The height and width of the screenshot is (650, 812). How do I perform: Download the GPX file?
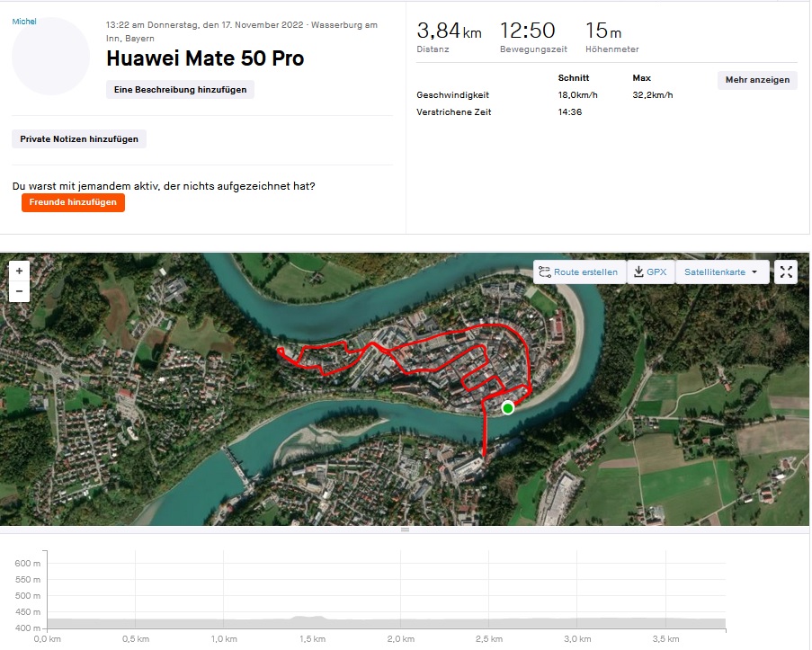650,272
